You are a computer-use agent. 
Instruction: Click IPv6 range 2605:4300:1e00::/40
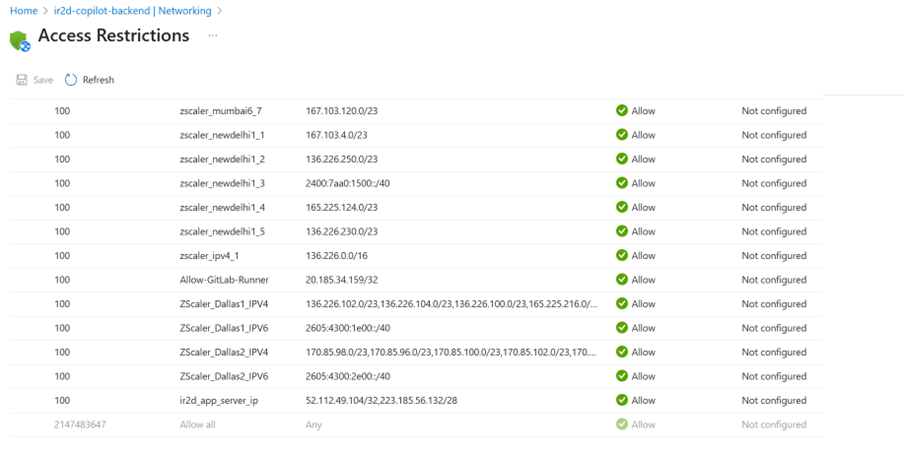[348, 329]
